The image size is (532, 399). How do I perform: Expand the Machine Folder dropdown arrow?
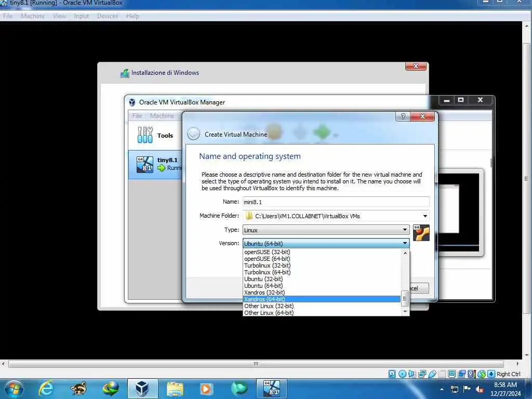[425, 216]
